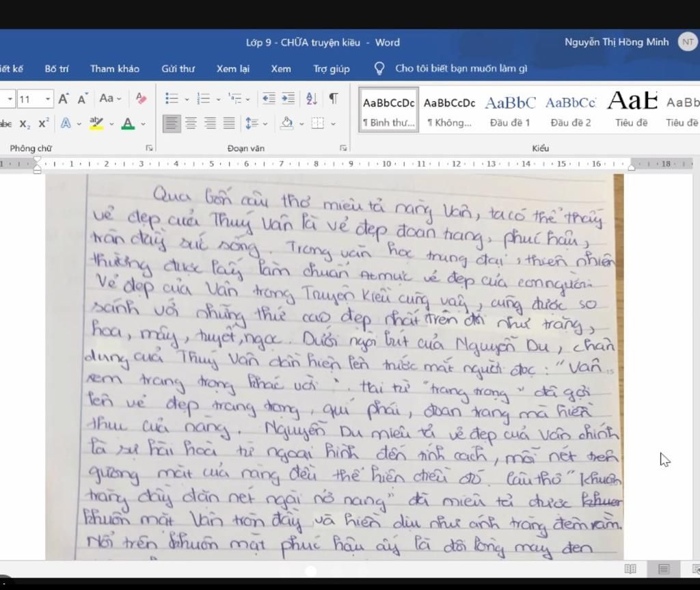
Task: Apply superscript formatting
Action: pyautogui.click(x=43, y=123)
